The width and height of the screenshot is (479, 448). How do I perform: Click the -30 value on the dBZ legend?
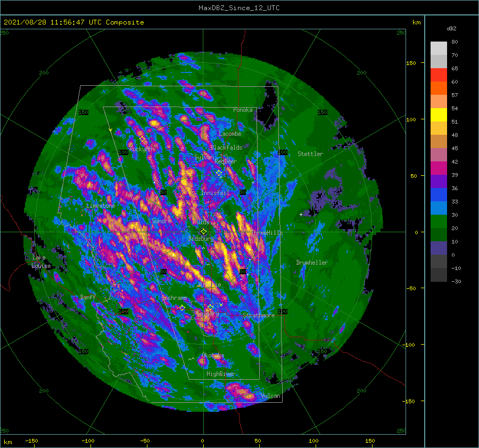coord(456,281)
